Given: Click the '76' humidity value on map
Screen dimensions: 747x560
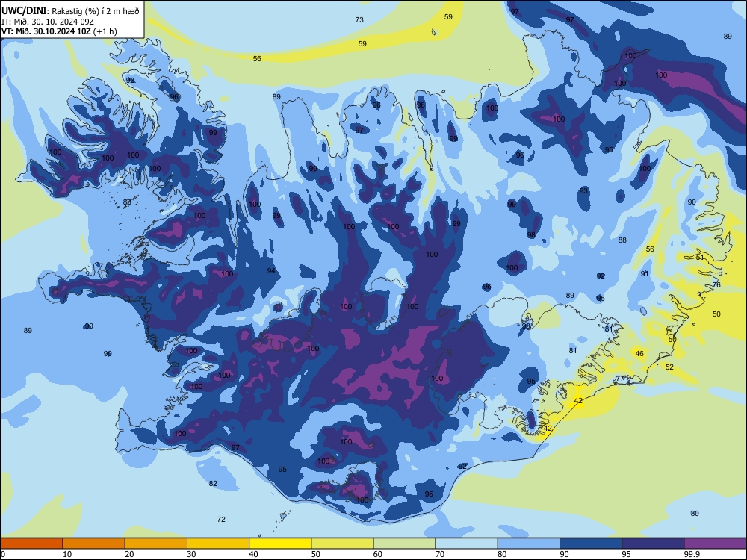Looking at the screenshot, I should [x=716, y=284].
